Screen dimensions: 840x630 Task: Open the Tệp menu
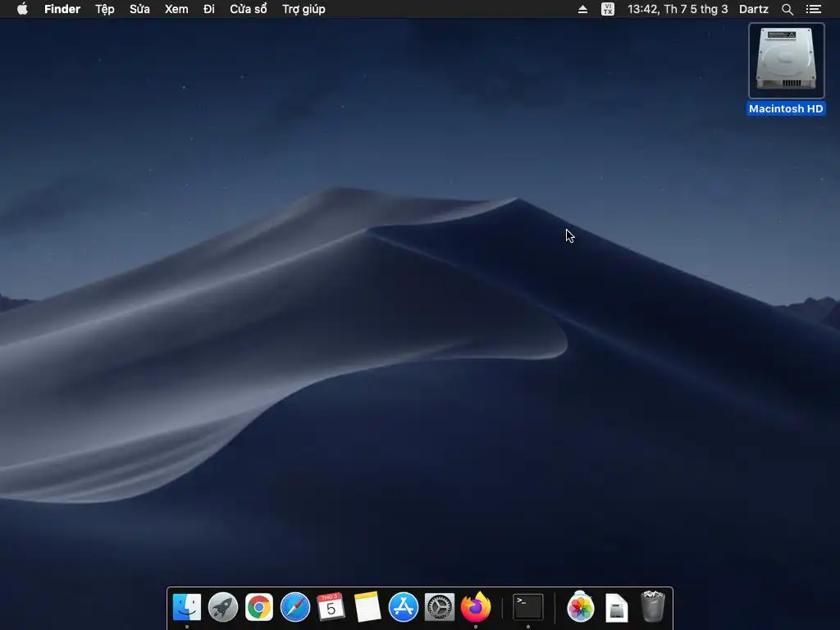point(105,9)
